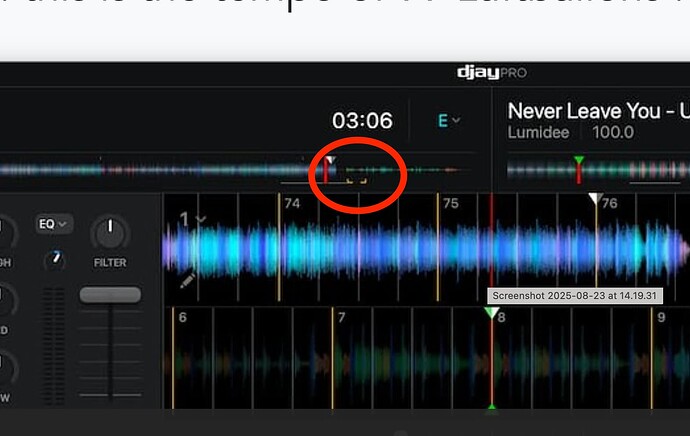Open the key E dropdown

click(x=449, y=120)
